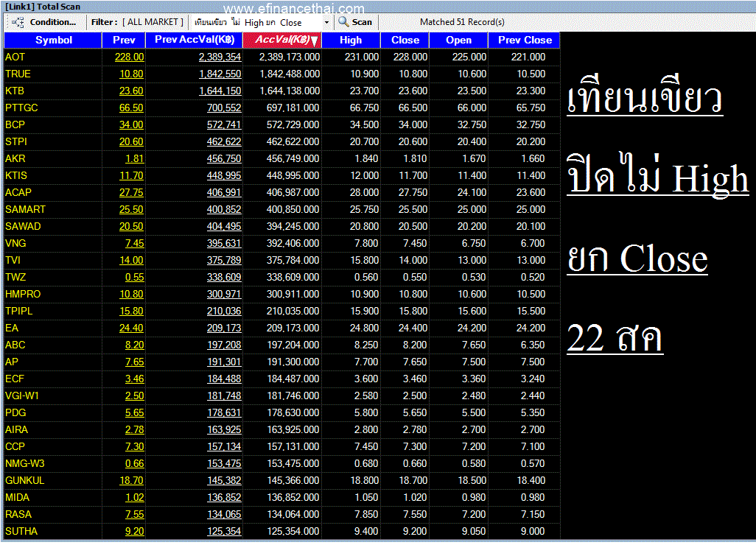This screenshot has height=545, width=756.
Task: Click AOT Prev price 228.00 link
Action: (x=129, y=57)
